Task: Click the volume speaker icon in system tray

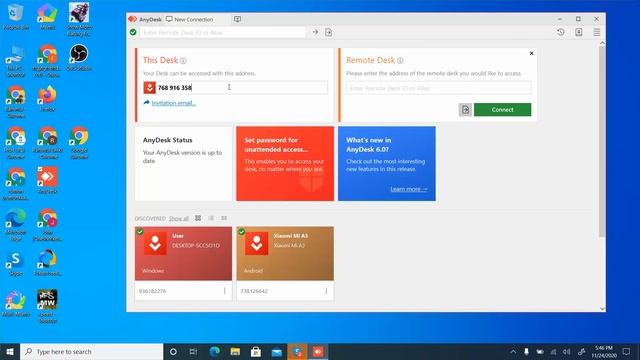Action: coord(567,351)
